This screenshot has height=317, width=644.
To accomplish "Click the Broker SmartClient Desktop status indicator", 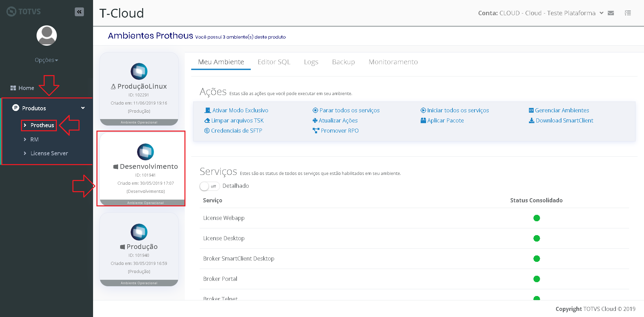I will click(x=537, y=258).
